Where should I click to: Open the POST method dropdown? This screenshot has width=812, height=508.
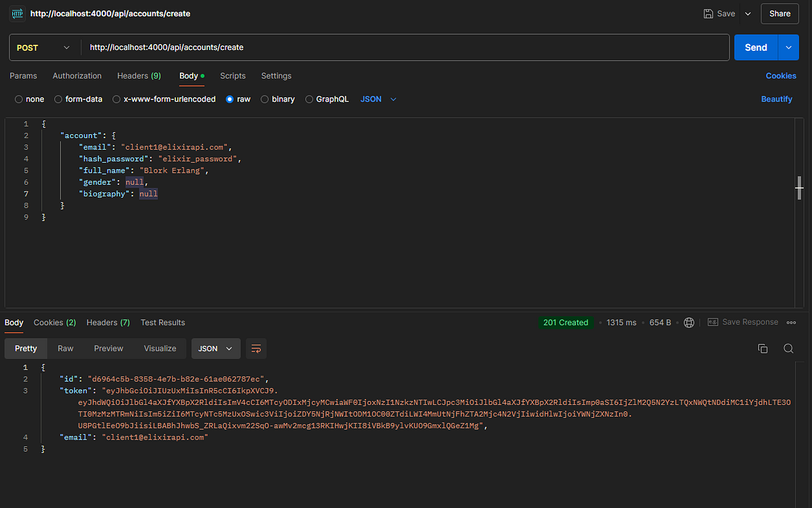43,47
